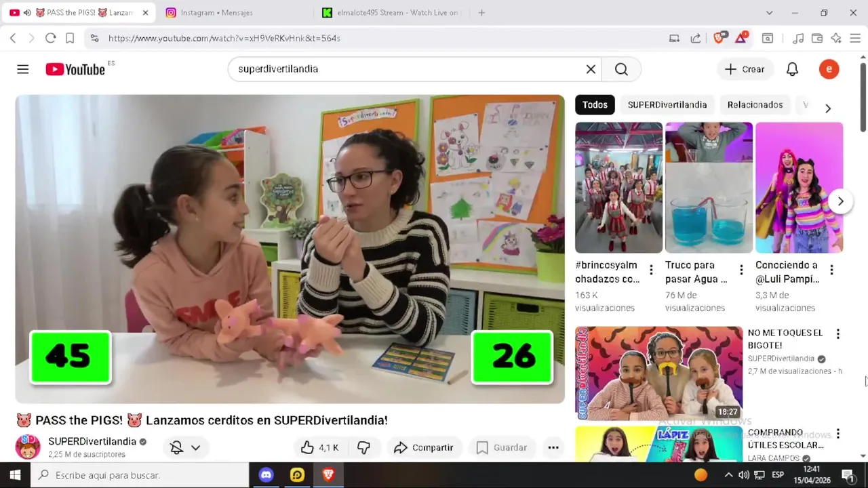The height and width of the screenshot is (488, 868).
Task: Open the Brave Shields lion icon
Action: (x=719, y=37)
